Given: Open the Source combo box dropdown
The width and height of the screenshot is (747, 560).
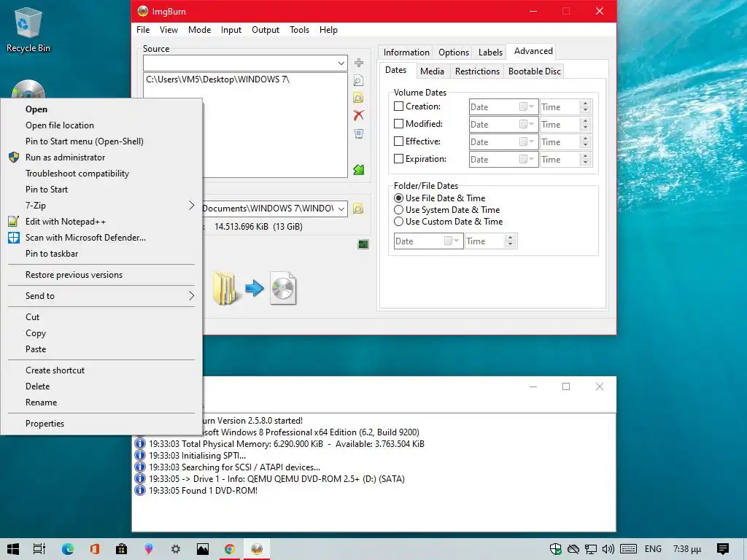Looking at the screenshot, I should [341, 63].
